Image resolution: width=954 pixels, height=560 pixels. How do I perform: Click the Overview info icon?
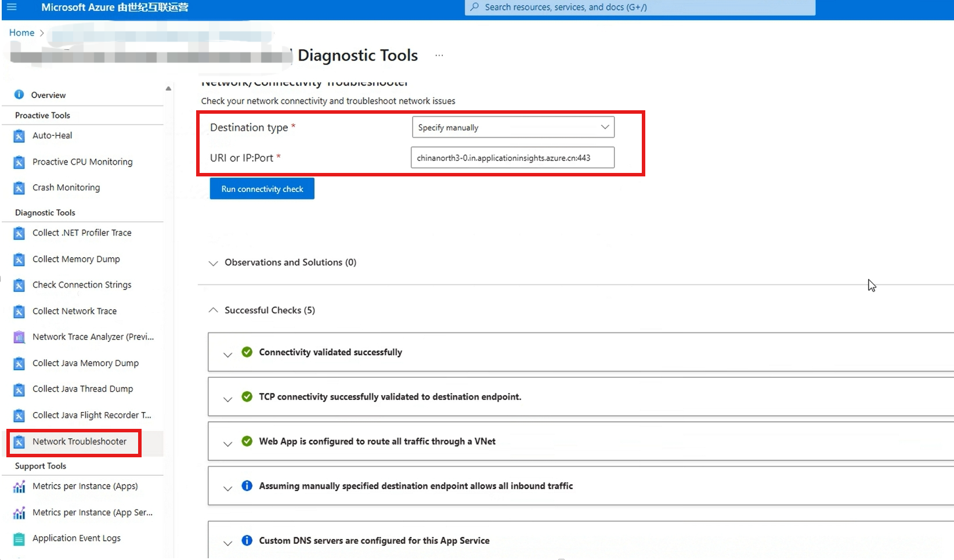[19, 95]
